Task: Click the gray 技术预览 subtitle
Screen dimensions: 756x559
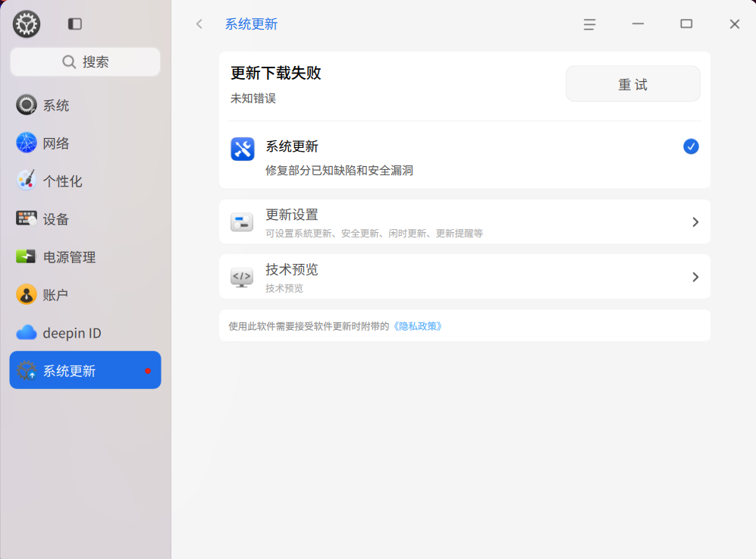Action: 284,288
